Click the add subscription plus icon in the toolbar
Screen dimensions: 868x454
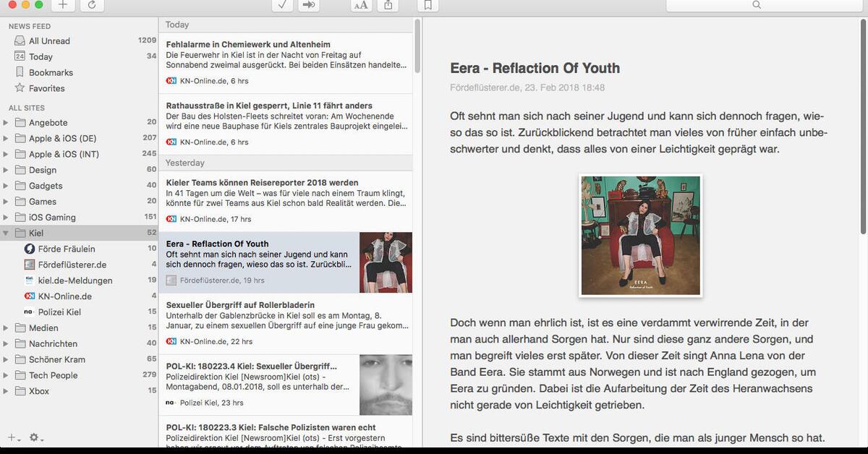(61, 6)
